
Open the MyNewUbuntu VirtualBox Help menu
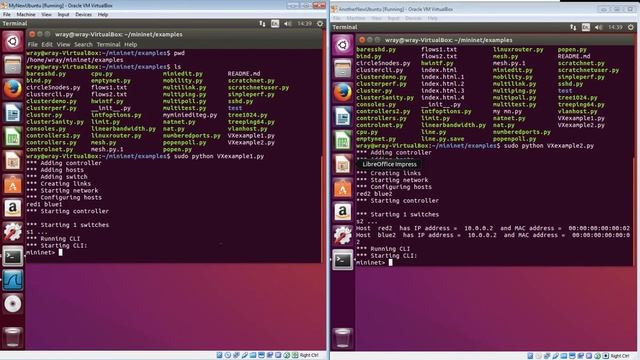click(103, 14)
